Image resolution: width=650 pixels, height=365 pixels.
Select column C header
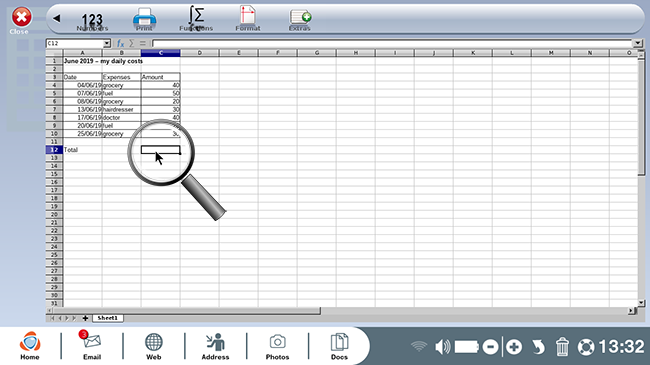coord(160,53)
